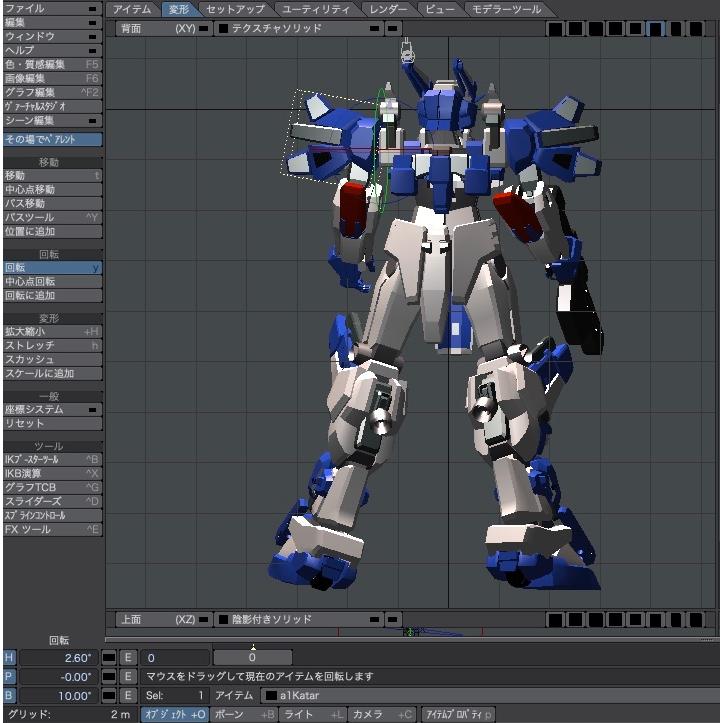Click fifth icon in top (XZ) view's control row
Image resolution: width=723 pixels, height=723 pixels.
click(x=635, y=620)
